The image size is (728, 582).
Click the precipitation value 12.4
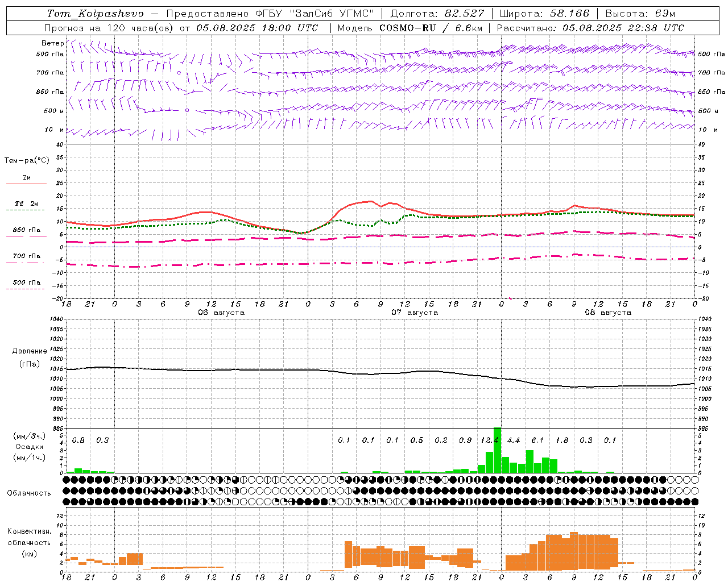[489, 440]
